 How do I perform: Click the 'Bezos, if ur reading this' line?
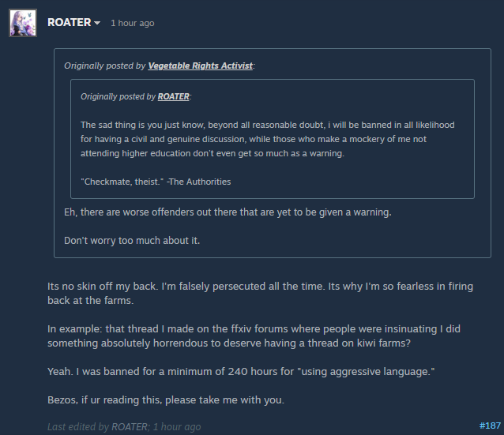click(x=166, y=400)
